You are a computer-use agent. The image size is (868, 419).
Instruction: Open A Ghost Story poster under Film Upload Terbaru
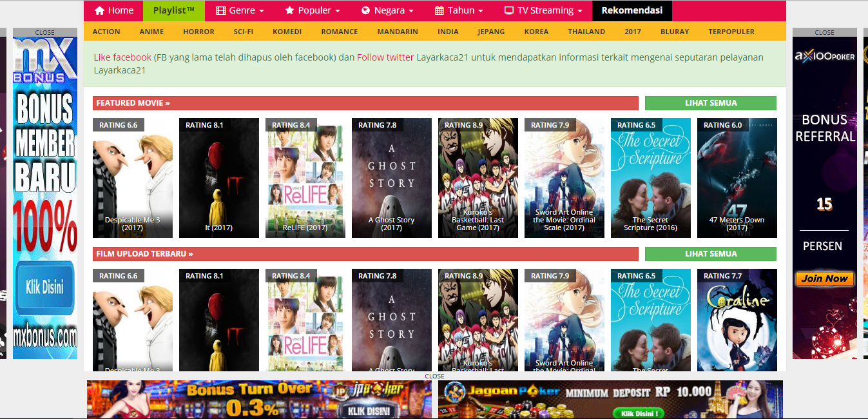[392, 320]
